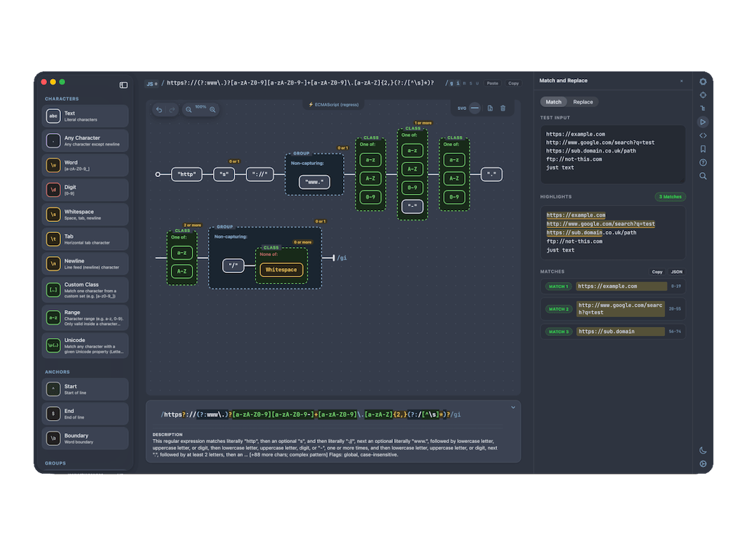Viewport: 747px width, 560px height.
Task: Add the Range a-z block
Action: point(85,318)
